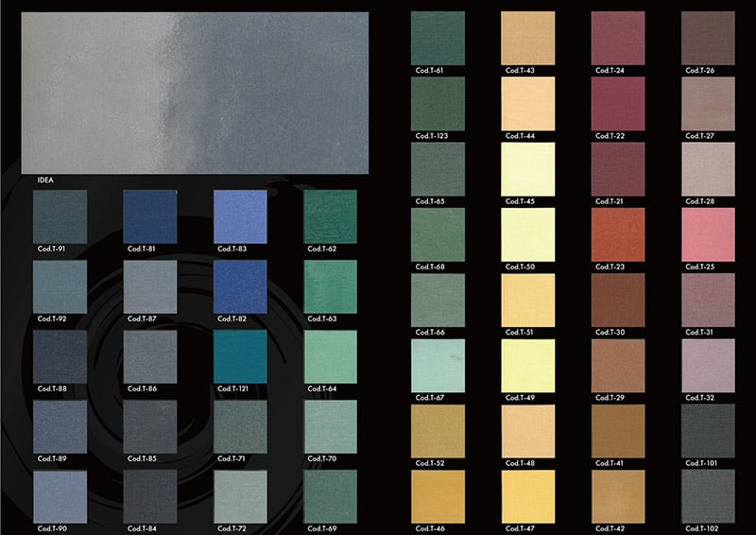
Task: Choose the light gray-green Cod.T-72 swatch
Action: click(240, 497)
